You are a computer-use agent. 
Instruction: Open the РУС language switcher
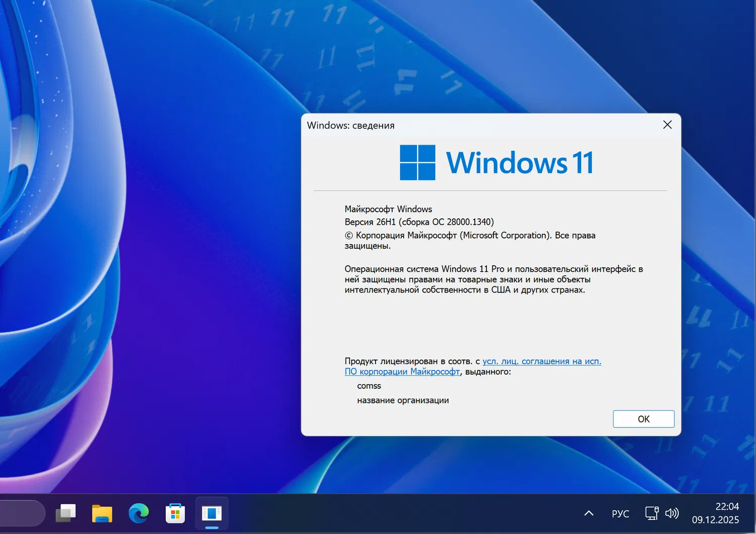620,513
